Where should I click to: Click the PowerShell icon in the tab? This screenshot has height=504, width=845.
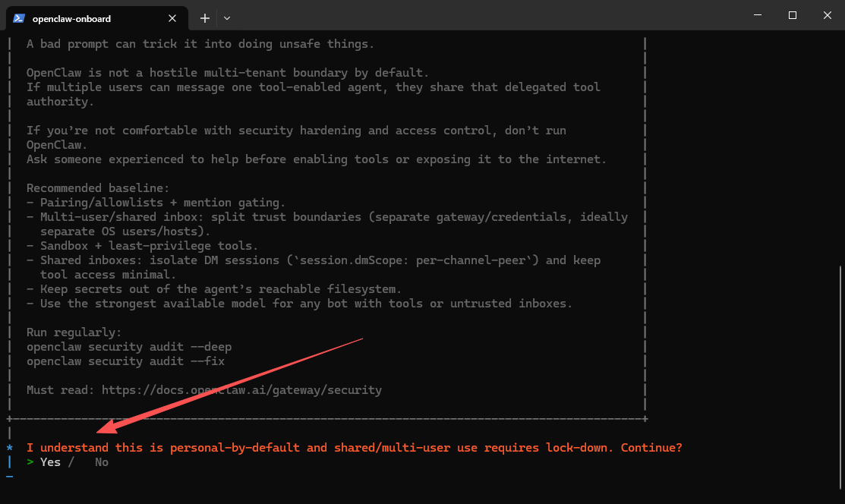click(x=19, y=18)
